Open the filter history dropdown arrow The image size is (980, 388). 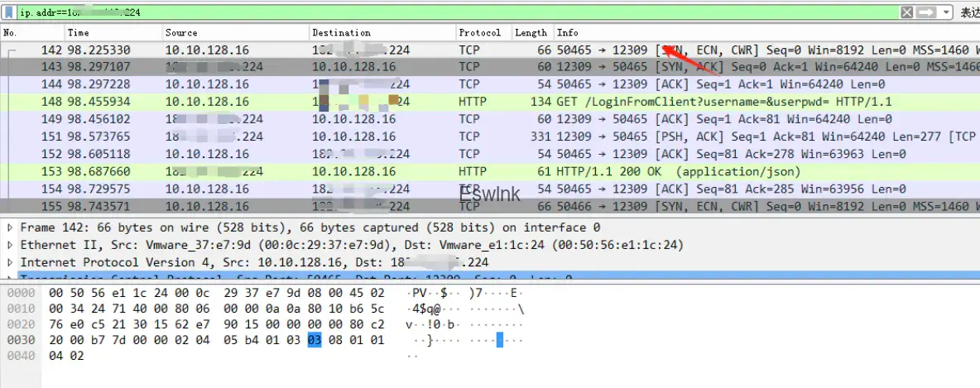pos(944,12)
